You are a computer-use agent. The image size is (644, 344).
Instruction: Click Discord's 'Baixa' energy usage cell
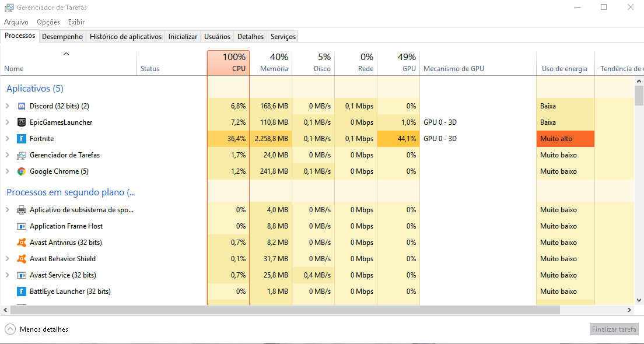point(566,106)
